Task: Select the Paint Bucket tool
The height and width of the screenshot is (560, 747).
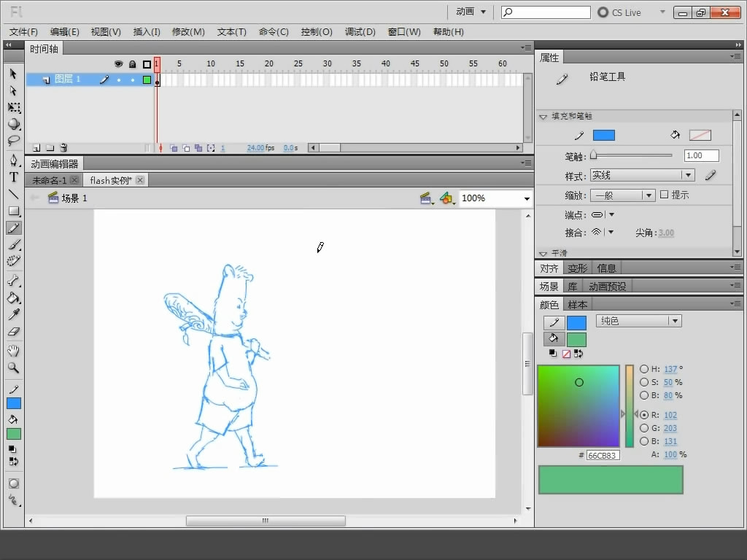Action: click(13, 298)
